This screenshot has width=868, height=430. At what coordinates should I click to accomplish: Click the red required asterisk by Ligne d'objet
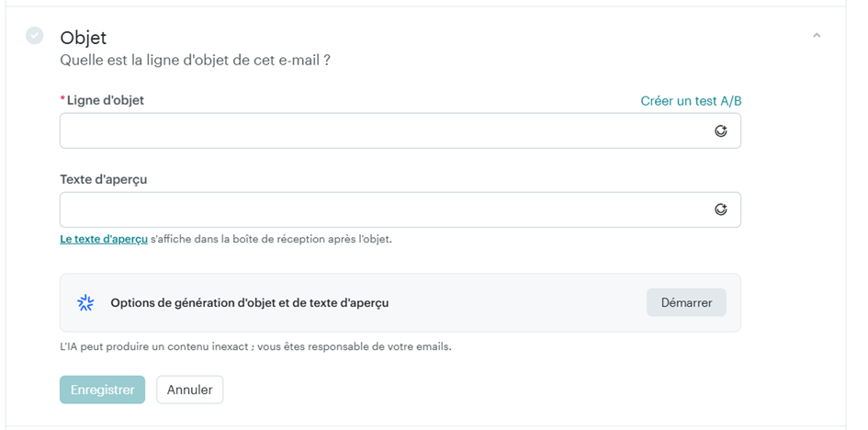(62, 100)
